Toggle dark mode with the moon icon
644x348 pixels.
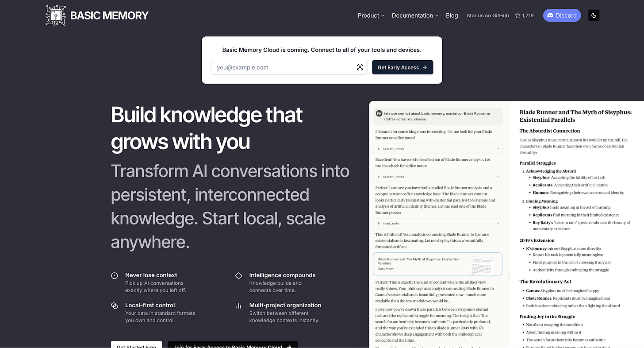point(594,15)
